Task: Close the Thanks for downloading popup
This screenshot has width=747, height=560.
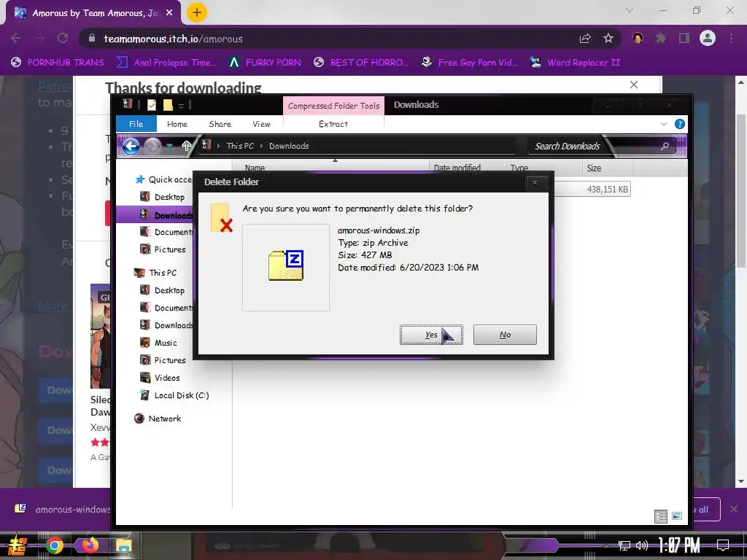Action: point(634,85)
